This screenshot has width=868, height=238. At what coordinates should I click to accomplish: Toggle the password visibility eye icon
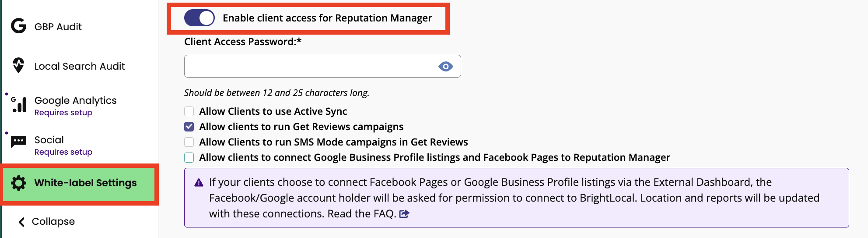coord(445,67)
